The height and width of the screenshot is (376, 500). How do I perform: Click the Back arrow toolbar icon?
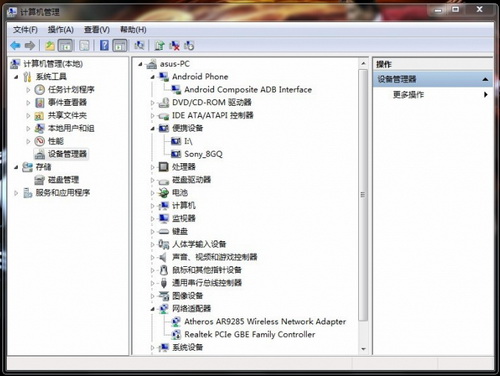16,45
